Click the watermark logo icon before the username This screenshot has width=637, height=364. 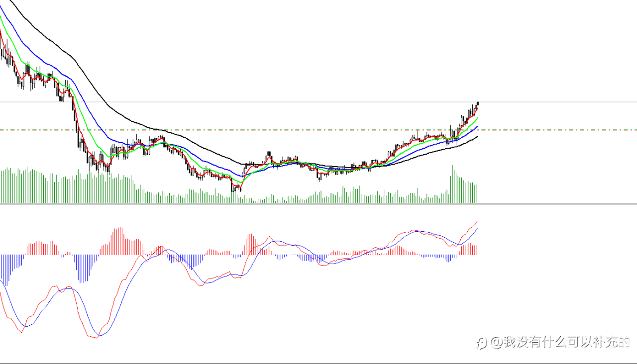point(481,343)
